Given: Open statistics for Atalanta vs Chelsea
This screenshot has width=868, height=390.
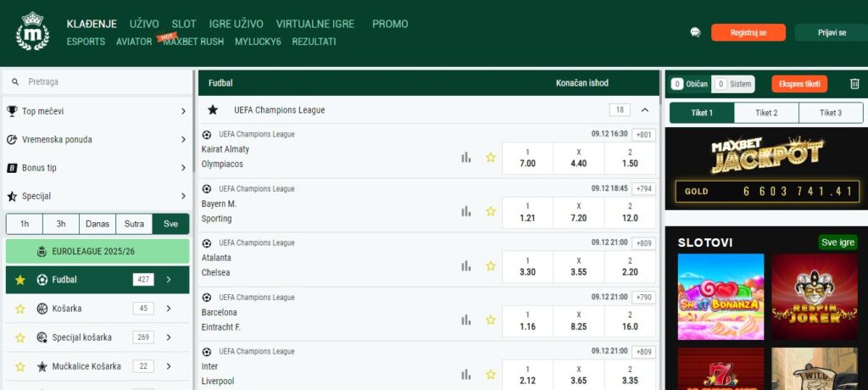Looking at the screenshot, I should point(466,266).
